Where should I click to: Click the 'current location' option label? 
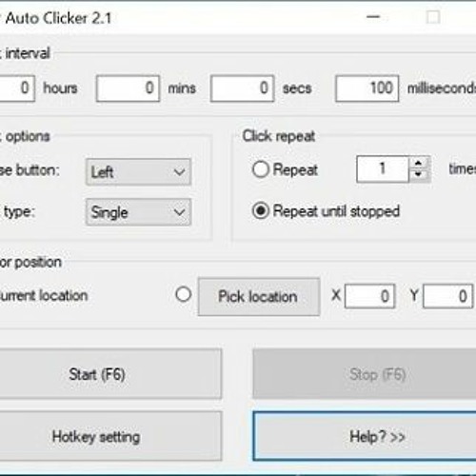coord(44,296)
